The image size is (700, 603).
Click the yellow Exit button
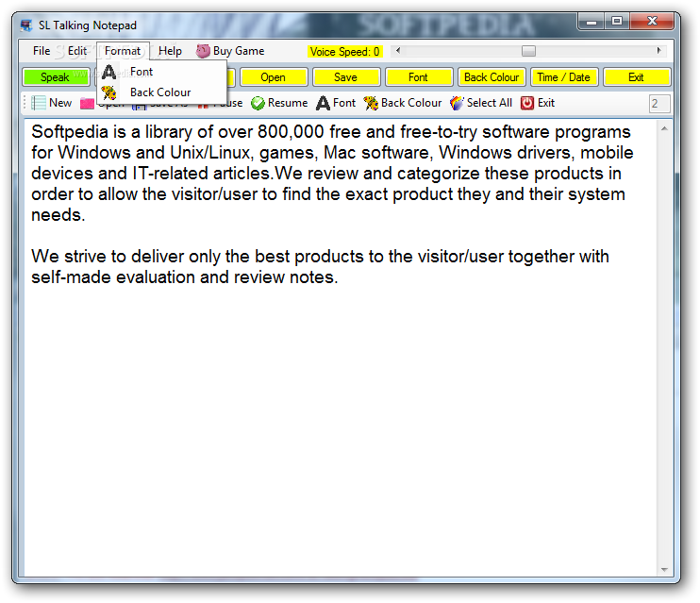pyautogui.click(x=637, y=77)
